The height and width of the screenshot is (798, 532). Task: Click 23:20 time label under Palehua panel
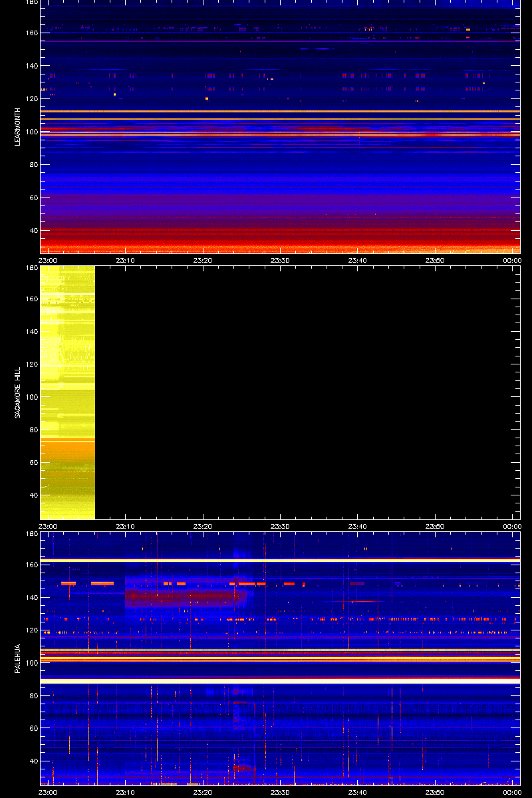pyautogui.click(x=203, y=792)
